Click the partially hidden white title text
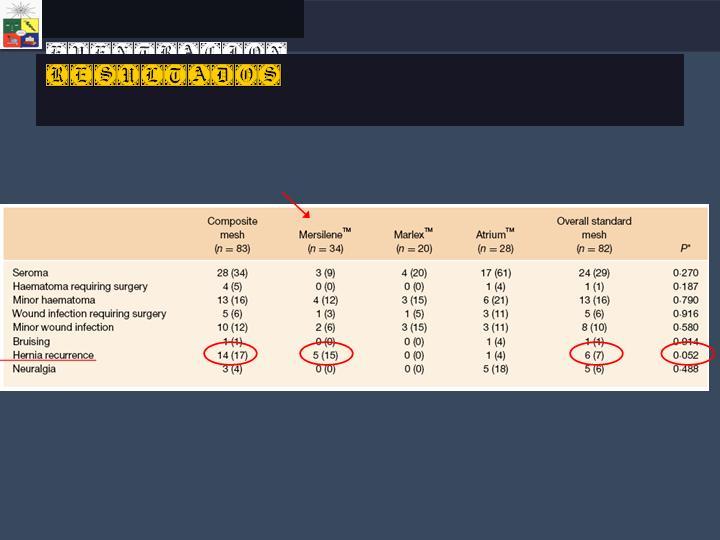The image size is (720, 540). (166, 48)
